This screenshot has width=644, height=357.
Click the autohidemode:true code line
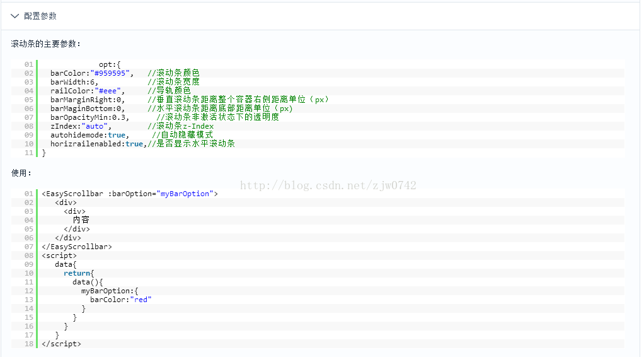[x=90, y=135]
